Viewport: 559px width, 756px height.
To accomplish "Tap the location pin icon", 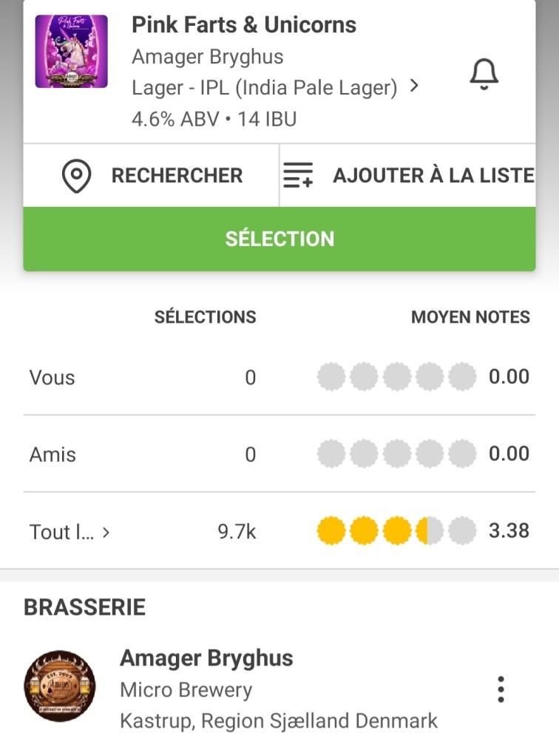I will point(76,176).
